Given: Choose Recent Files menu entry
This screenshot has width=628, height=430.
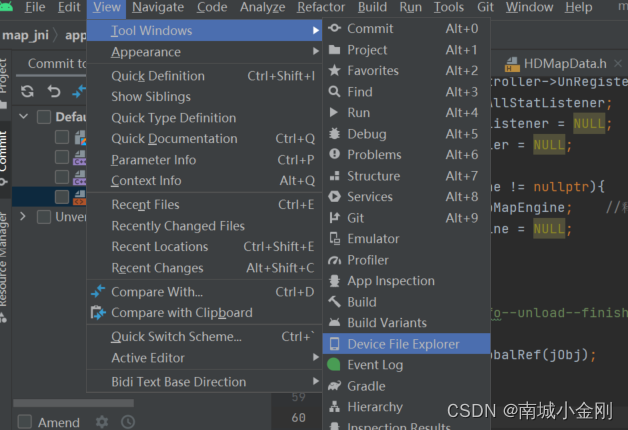Looking at the screenshot, I should click(x=204, y=205).
